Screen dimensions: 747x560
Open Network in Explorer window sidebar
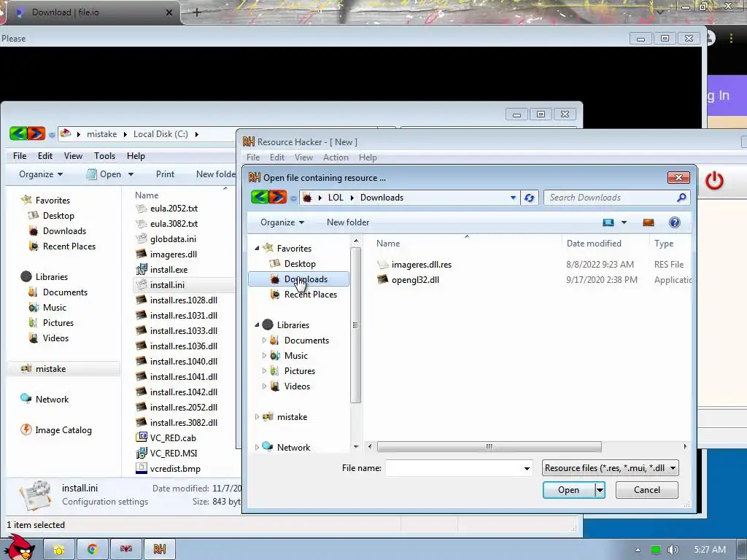[44, 399]
